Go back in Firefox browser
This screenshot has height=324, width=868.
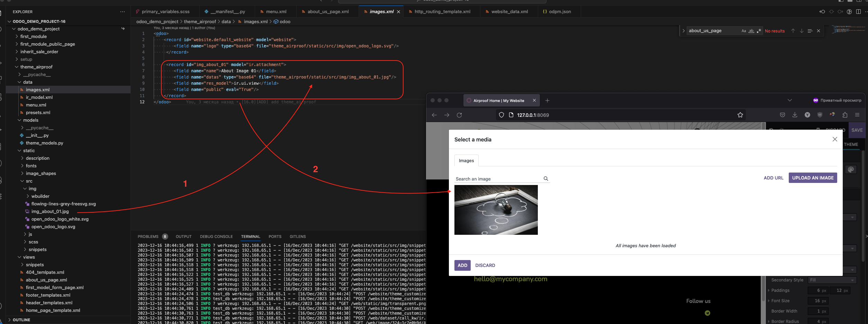(x=434, y=115)
